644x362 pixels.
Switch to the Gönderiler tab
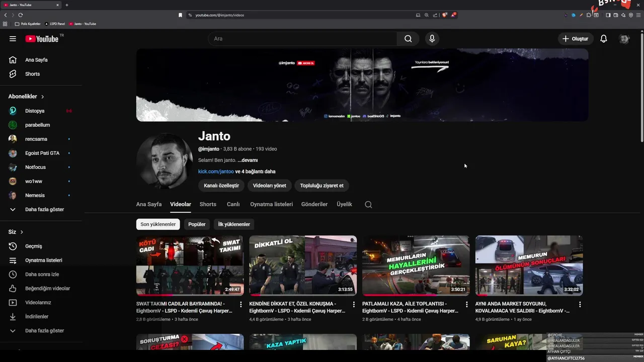tap(314, 205)
